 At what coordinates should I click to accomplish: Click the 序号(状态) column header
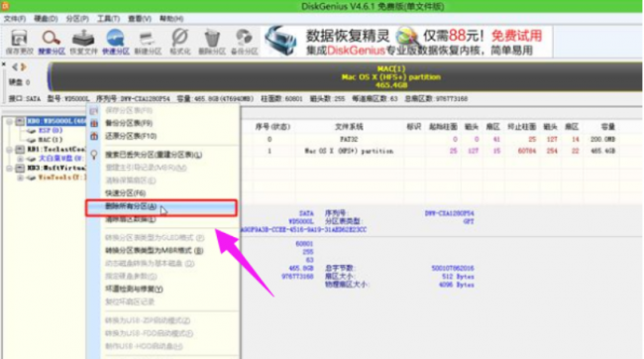pyautogui.click(x=272, y=127)
